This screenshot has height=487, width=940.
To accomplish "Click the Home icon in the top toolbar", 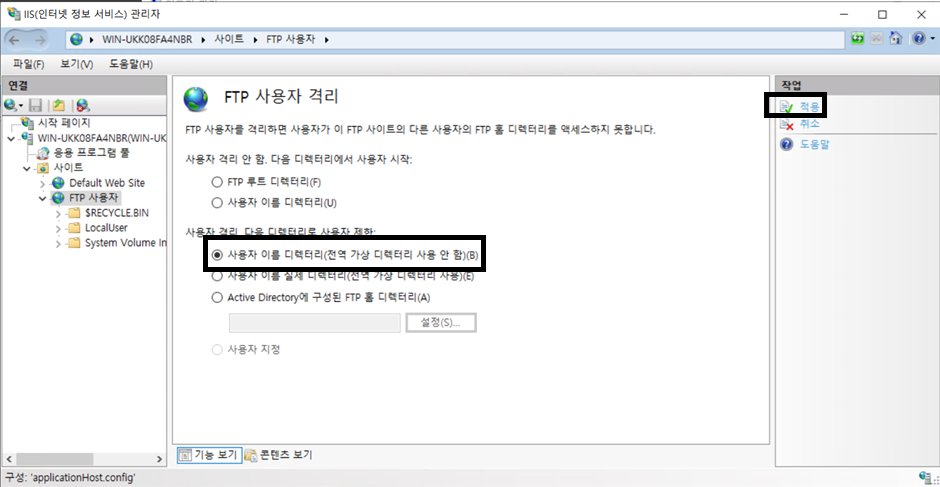I will pos(897,39).
